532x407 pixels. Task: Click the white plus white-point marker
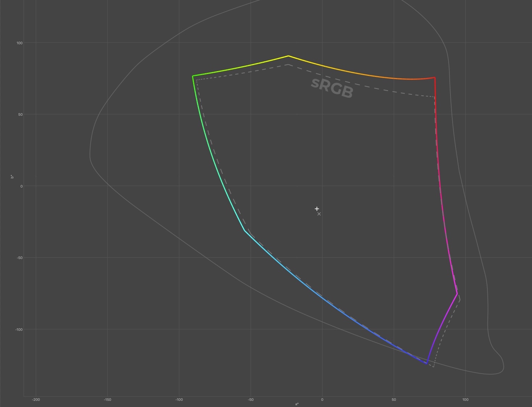(317, 209)
